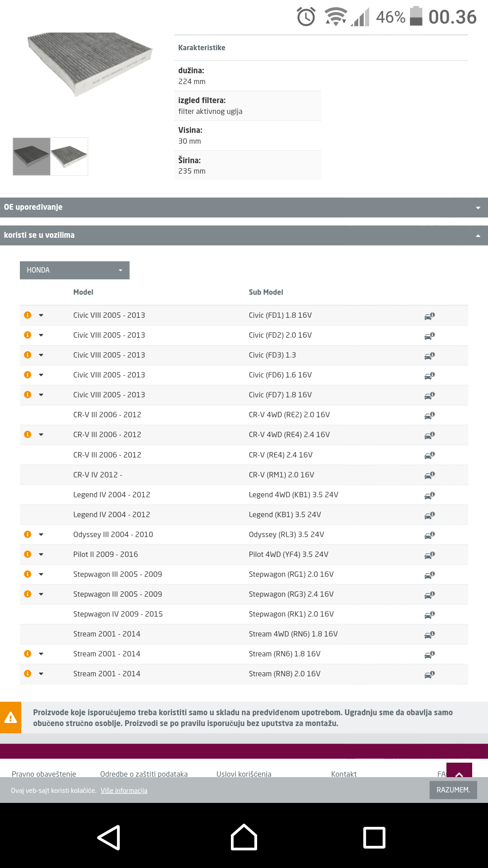Click info icon for Odyssey (RL3) 3.5 24V row
Screen dimensions: 488x868
[x=28, y=534]
